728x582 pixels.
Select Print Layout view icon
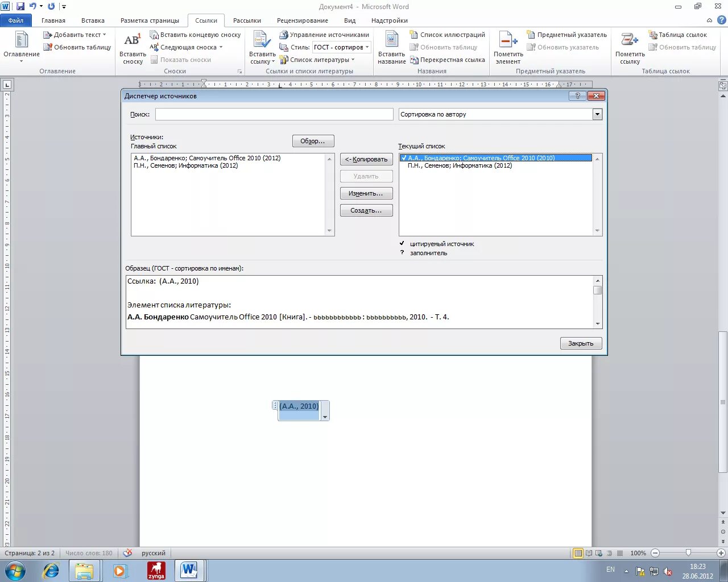point(578,553)
